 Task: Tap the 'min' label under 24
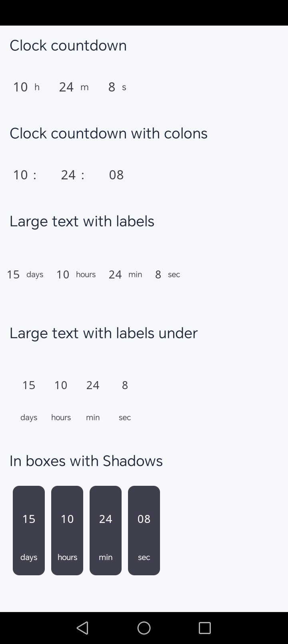click(x=93, y=417)
